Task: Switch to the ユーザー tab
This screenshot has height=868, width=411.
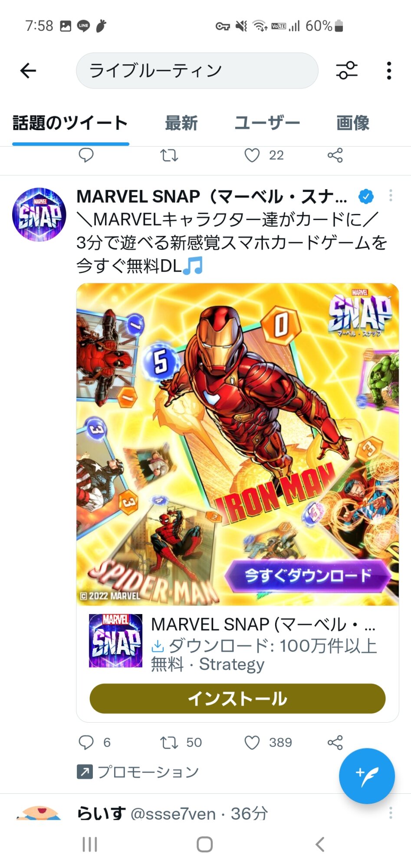Action: (x=267, y=123)
